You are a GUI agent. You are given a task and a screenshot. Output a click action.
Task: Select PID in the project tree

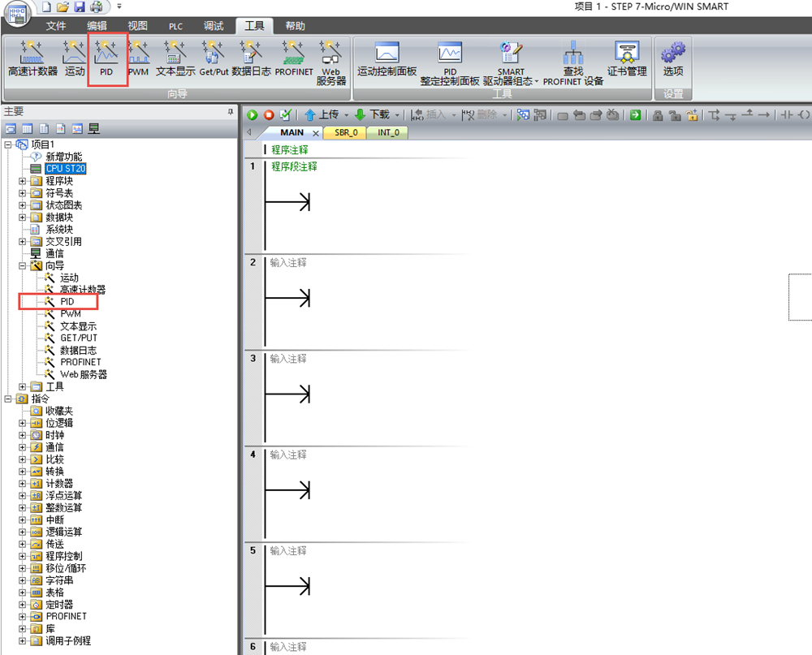point(67,302)
